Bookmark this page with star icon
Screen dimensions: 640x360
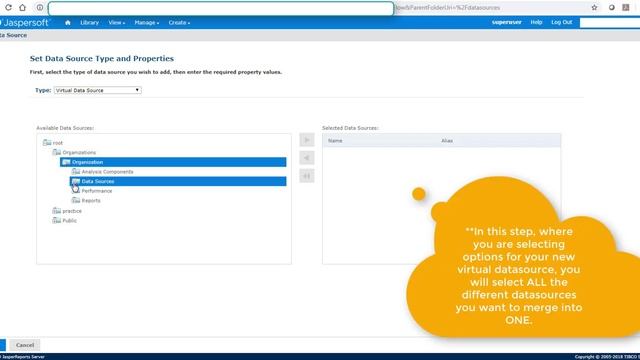[594, 7]
